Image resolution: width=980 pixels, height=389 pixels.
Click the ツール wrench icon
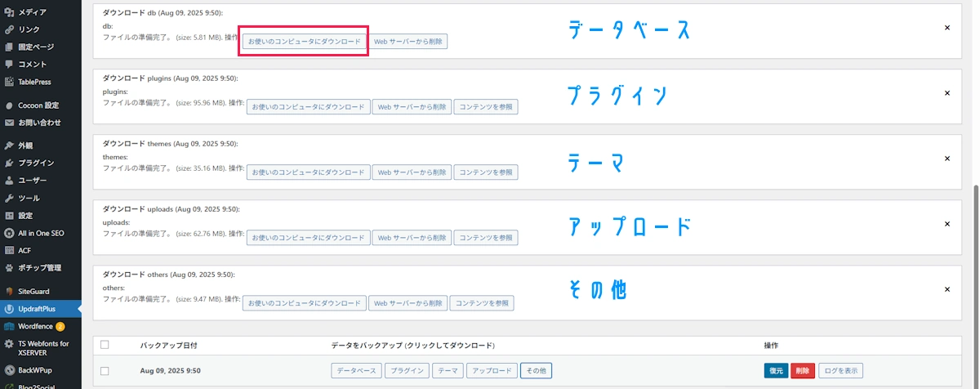(9, 198)
